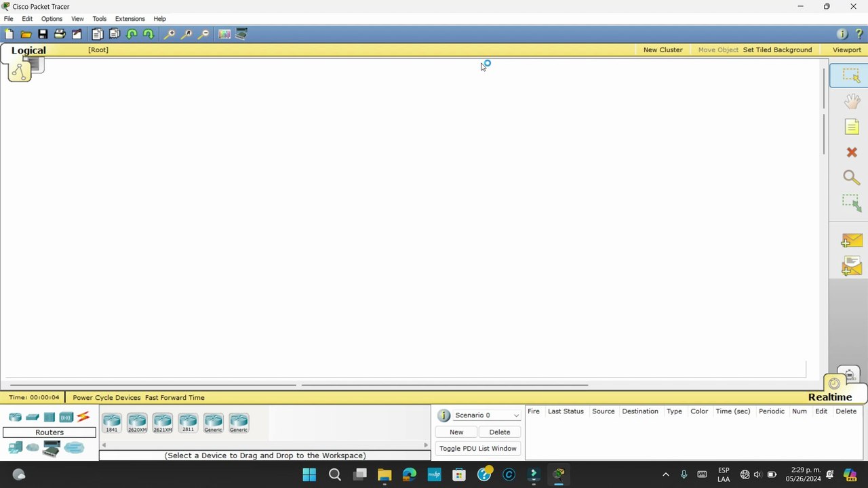Open the Extensions menu
Viewport: 868px width, 488px height.
click(x=130, y=18)
